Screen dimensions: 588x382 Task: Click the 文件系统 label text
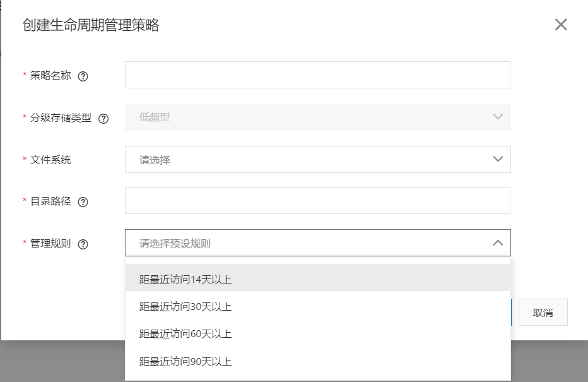click(50, 160)
